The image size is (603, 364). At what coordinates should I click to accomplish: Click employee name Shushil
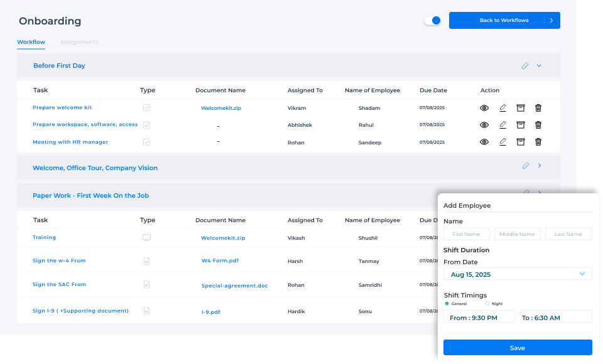(x=368, y=238)
